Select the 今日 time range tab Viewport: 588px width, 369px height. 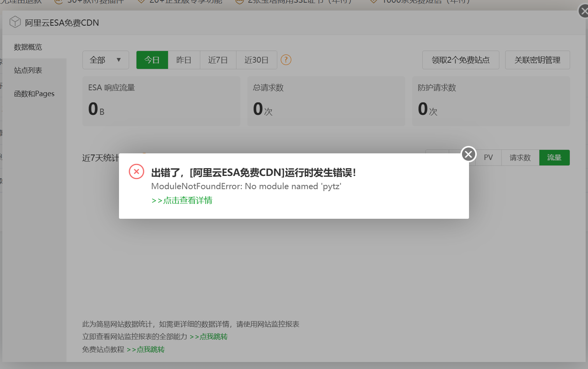click(x=152, y=60)
